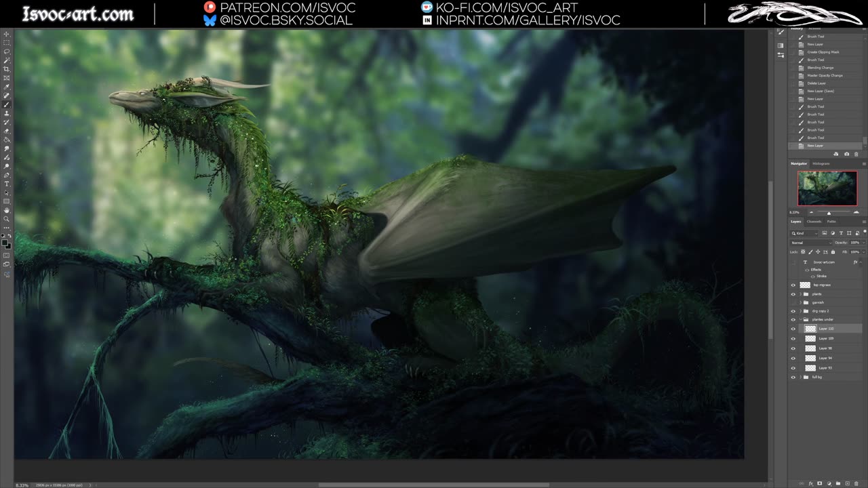Show the hidden garnish group
This screenshot has width=868, height=488.
pyautogui.click(x=793, y=302)
